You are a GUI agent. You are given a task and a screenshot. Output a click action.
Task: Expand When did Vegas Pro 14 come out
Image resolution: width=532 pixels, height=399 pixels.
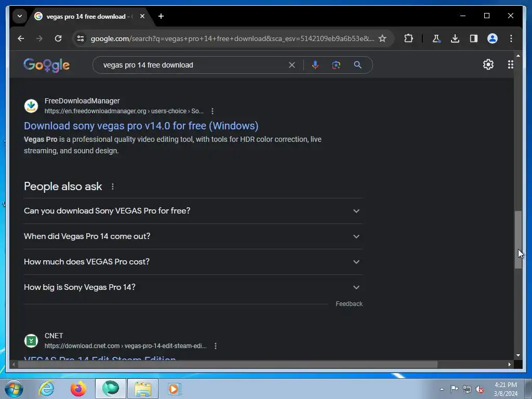click(193, 236)
